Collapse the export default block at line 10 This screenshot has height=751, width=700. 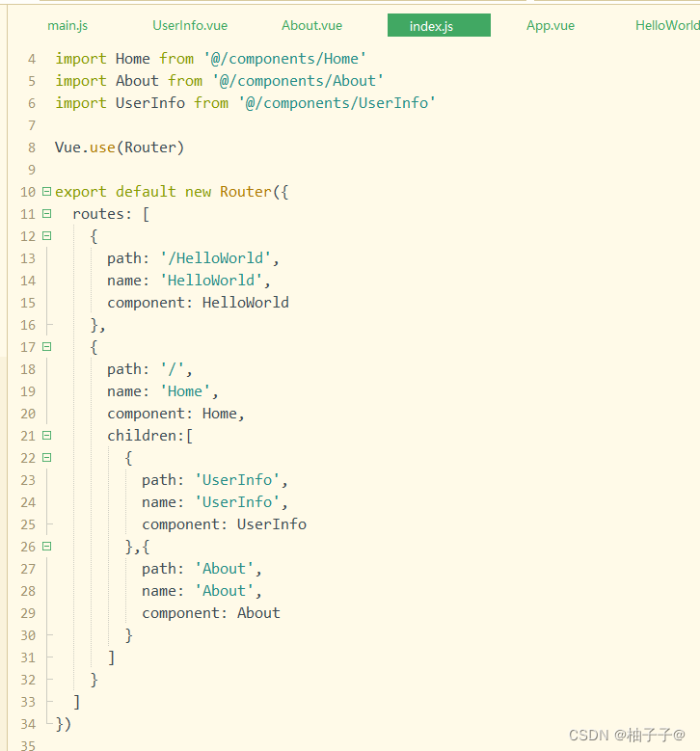coord(46,192)
